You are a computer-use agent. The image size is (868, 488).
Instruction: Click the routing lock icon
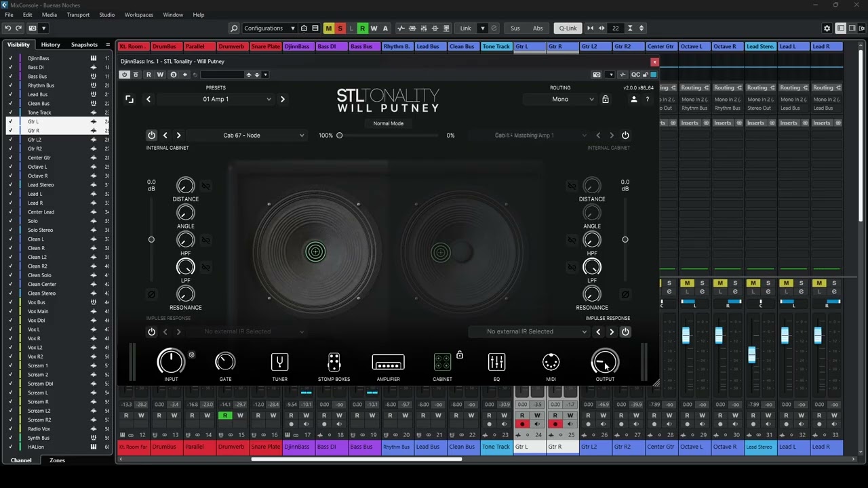[606, 99]
